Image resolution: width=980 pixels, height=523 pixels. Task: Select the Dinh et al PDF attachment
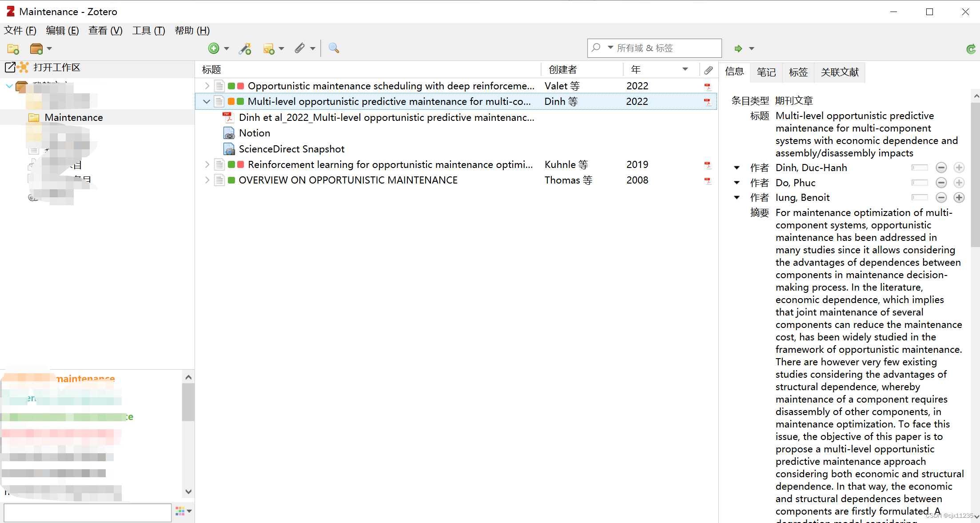[386, 117]
